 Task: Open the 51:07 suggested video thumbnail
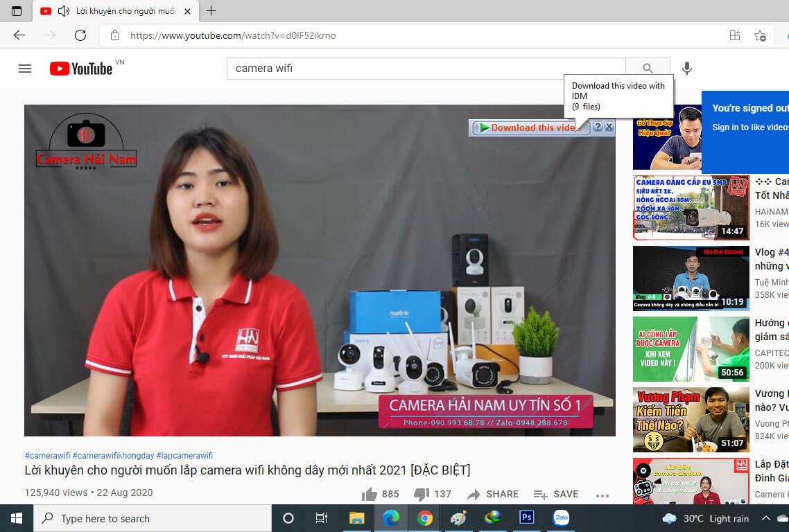[x=691, y=419]
